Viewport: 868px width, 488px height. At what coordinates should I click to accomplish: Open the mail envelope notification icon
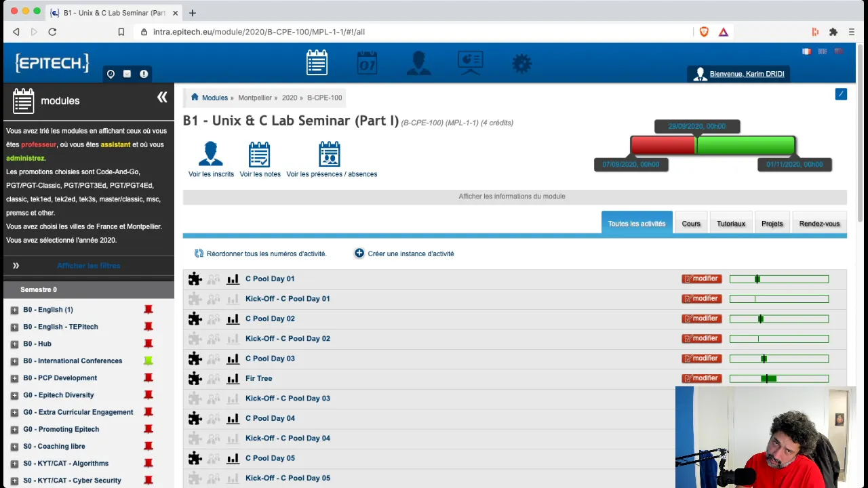127,74
